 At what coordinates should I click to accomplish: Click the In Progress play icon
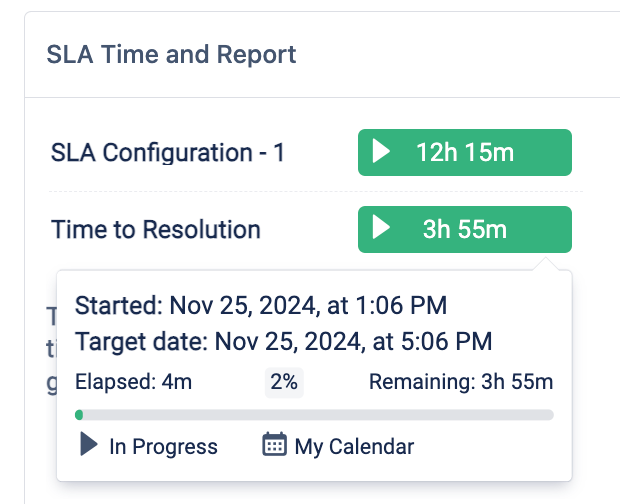pos(88,446)
